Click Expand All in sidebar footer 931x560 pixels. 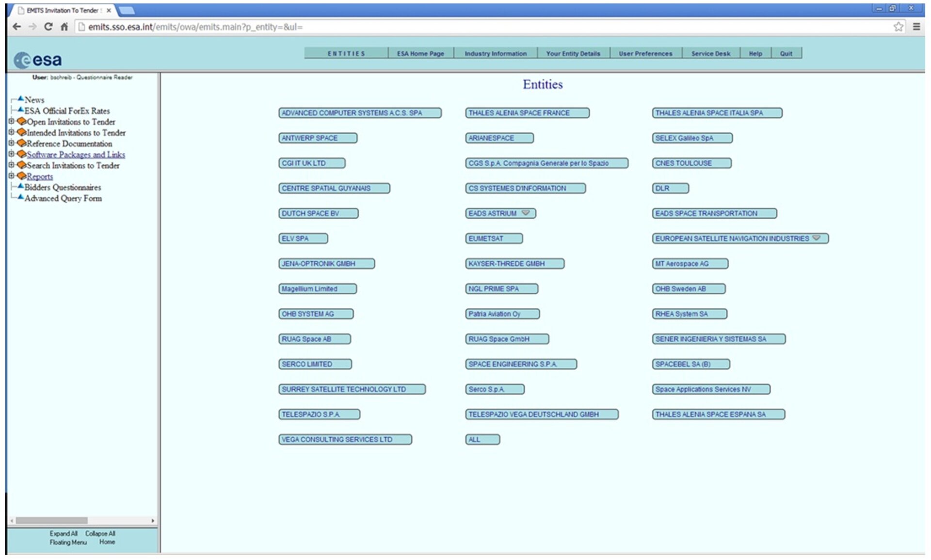(64, 533)
